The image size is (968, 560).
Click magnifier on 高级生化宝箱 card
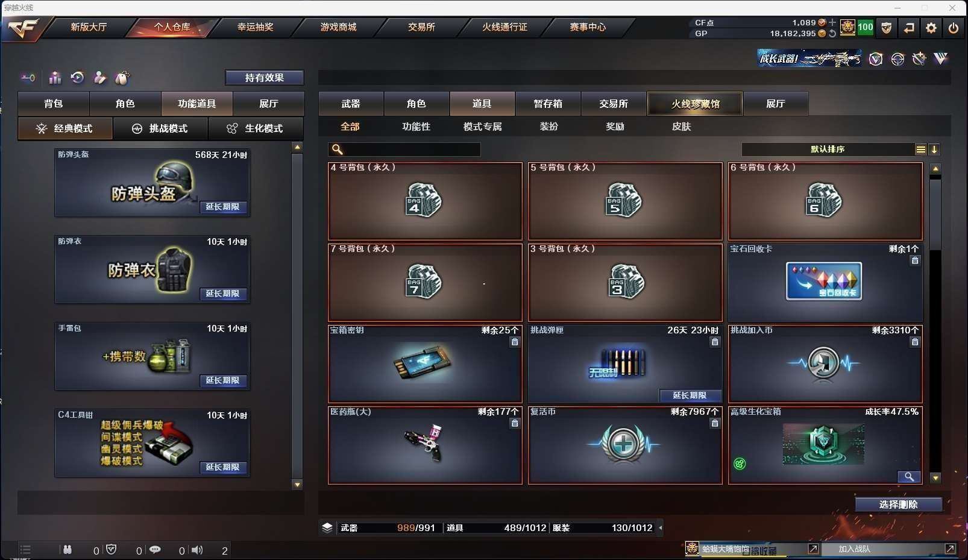[908, 477]
